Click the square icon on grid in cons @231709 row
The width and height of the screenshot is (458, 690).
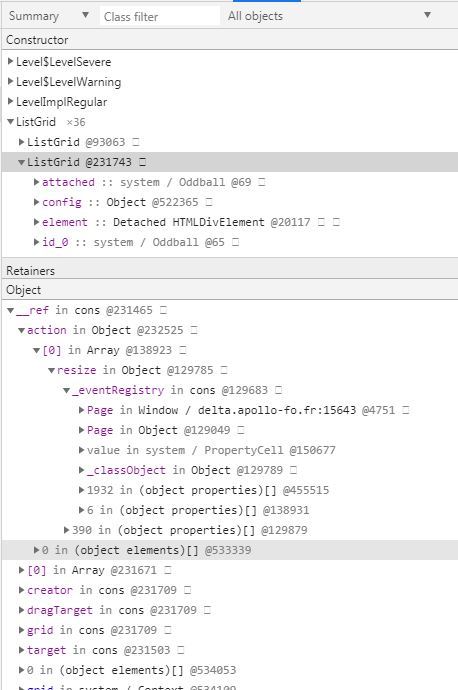[x=168, y=630]
